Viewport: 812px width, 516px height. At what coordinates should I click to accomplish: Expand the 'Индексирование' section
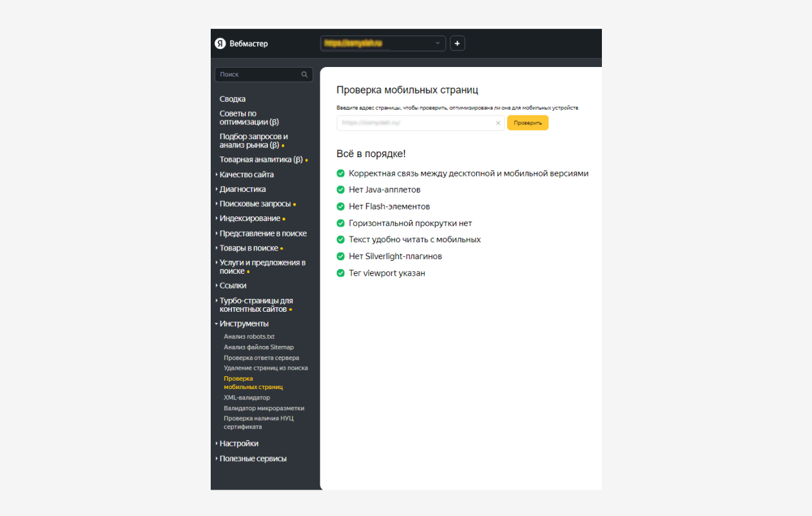pyautogui.click(x=249, y=218)
